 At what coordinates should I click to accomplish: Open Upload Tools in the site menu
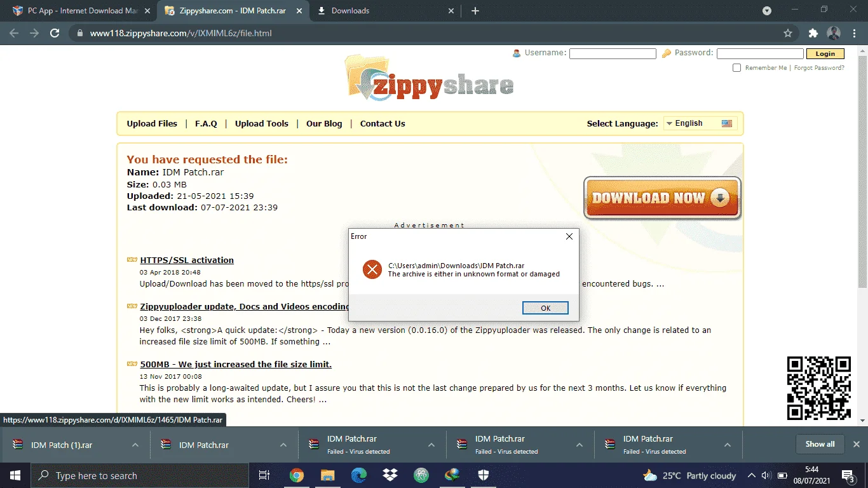point(262,124)
